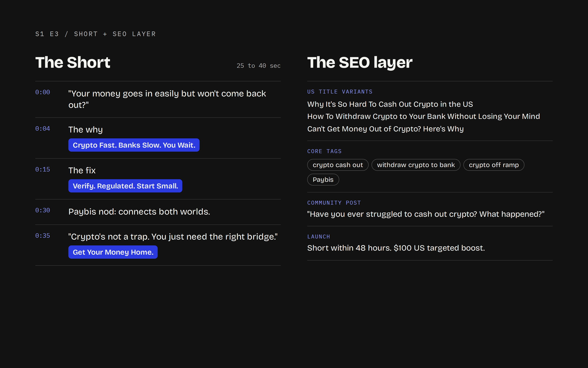This screenshot has height=368, width=588.
Task: Click the 'Verify. Regulated. Start Small.' badge
Action: coord(125,186)
